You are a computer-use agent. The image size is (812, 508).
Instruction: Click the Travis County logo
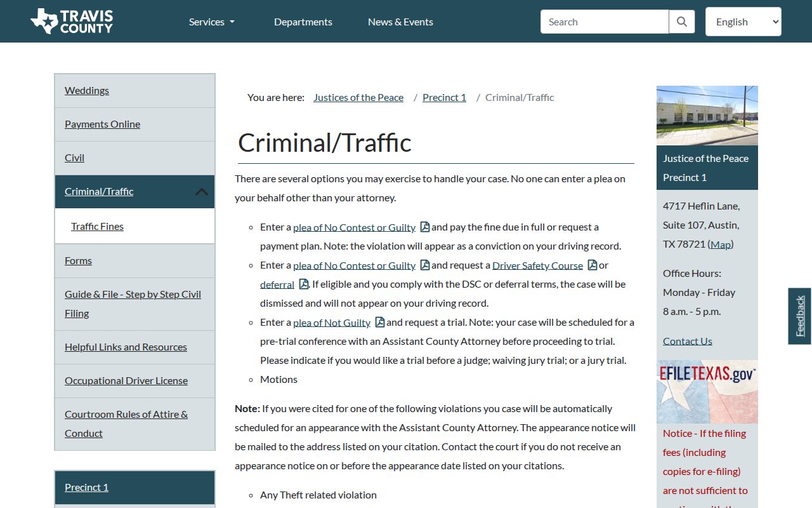(72, 21)
